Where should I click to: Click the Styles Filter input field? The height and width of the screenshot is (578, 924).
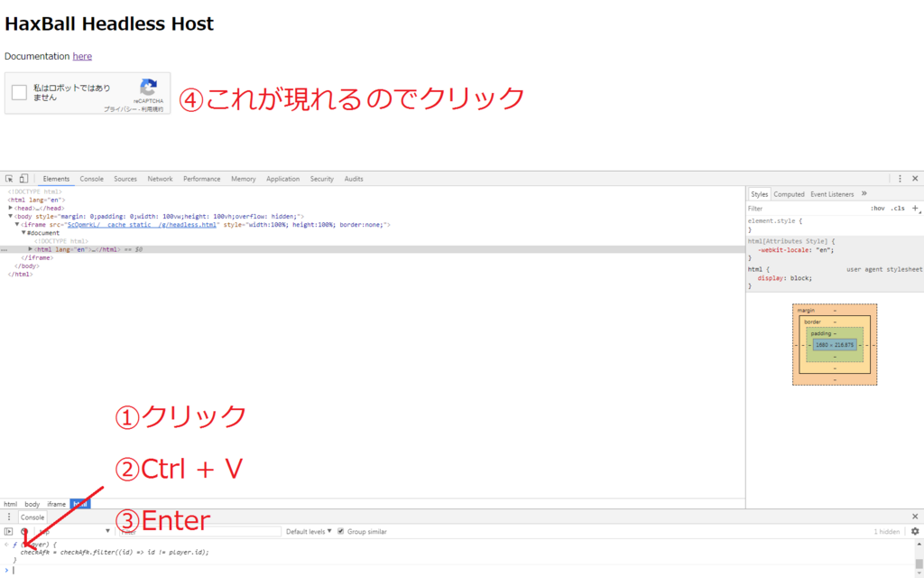808,209
